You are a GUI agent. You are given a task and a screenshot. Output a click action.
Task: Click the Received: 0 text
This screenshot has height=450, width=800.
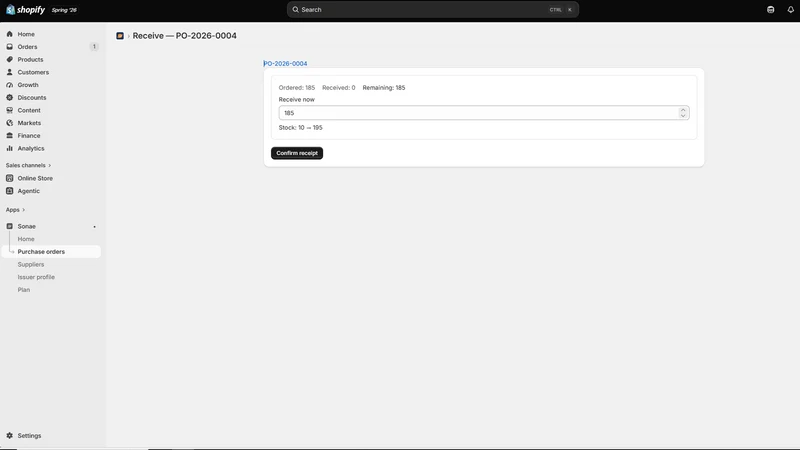pyautogui.click(x=338, y=88)
